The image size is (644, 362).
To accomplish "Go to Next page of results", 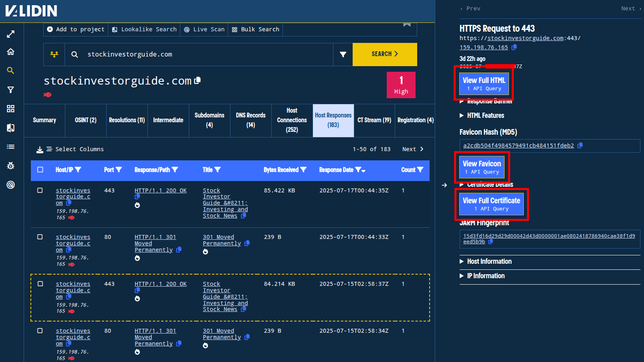I will 413,149.
